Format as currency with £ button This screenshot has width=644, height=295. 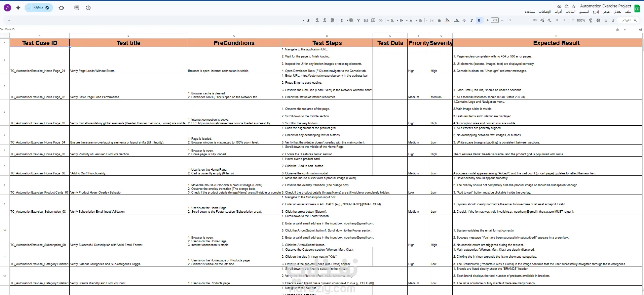(x=564, y=20)
